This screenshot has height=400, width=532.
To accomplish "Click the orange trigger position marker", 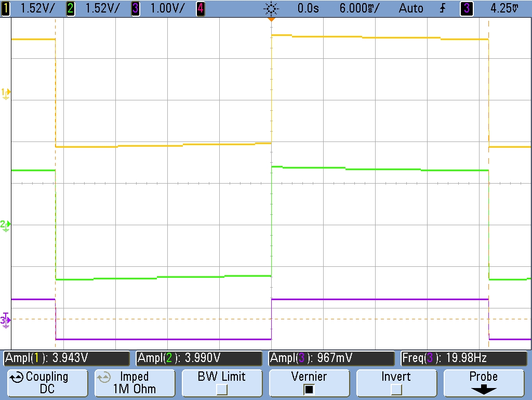I will point(271,20).
